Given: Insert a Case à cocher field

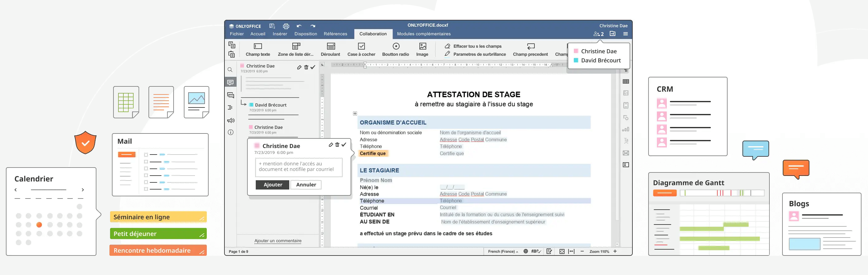Looking at the screenshot, I should (361, 50).
